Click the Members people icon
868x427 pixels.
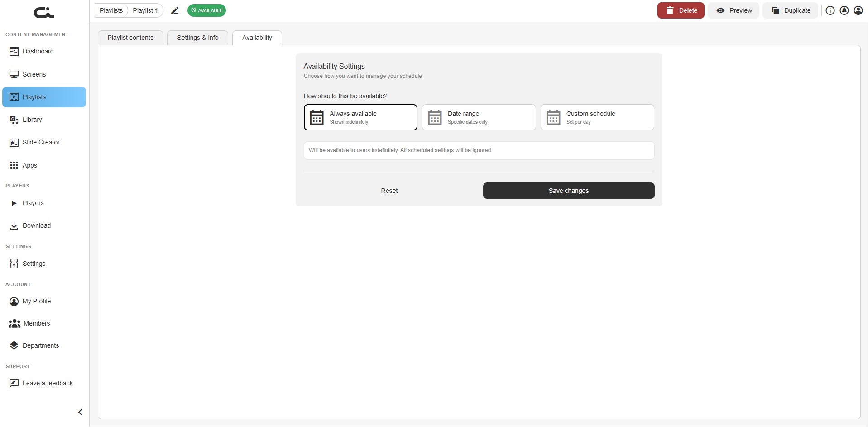point(14,323)
